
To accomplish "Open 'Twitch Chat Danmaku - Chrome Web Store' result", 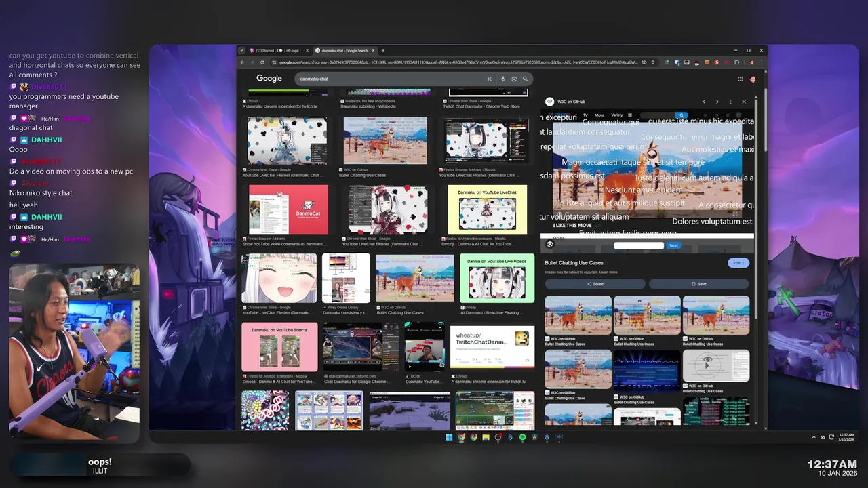I will pos(481,106).
